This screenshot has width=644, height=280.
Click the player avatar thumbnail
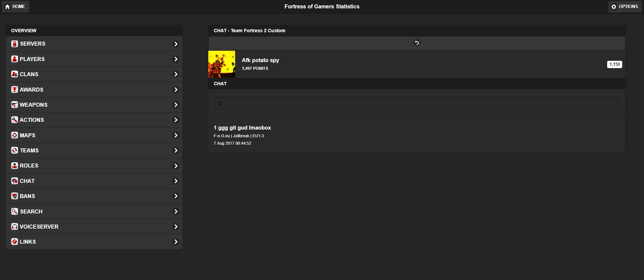[x=222, y=64]
